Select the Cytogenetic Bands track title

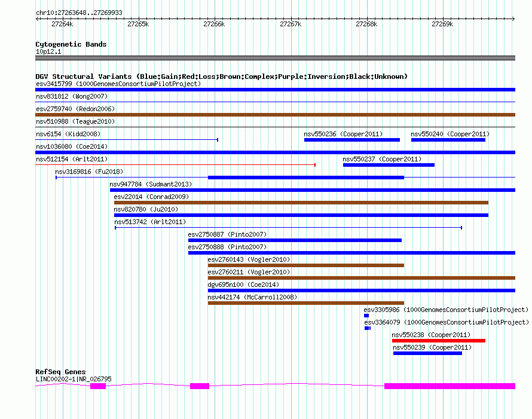click(71, 44)
